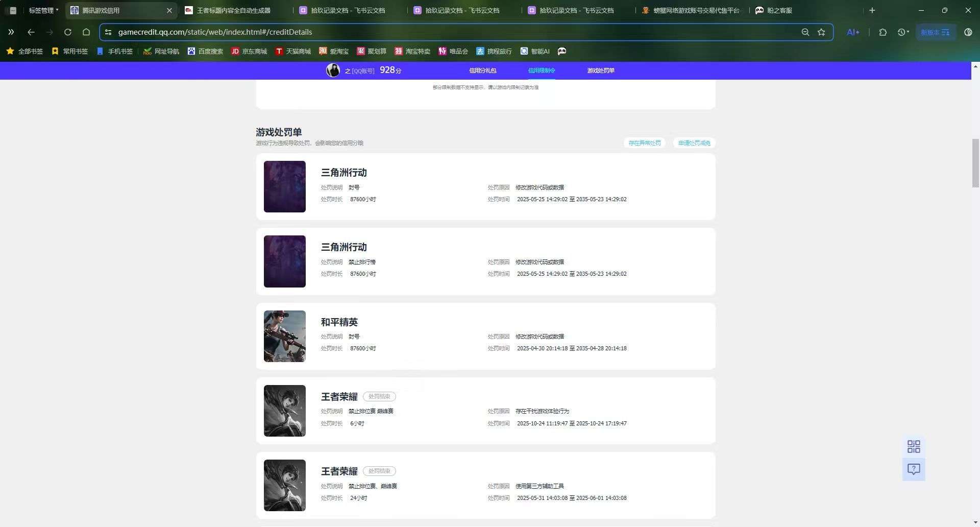The image size is (980, 527).
Task: Click the find-in-page magnifier icon
Action: pos(805,32)
